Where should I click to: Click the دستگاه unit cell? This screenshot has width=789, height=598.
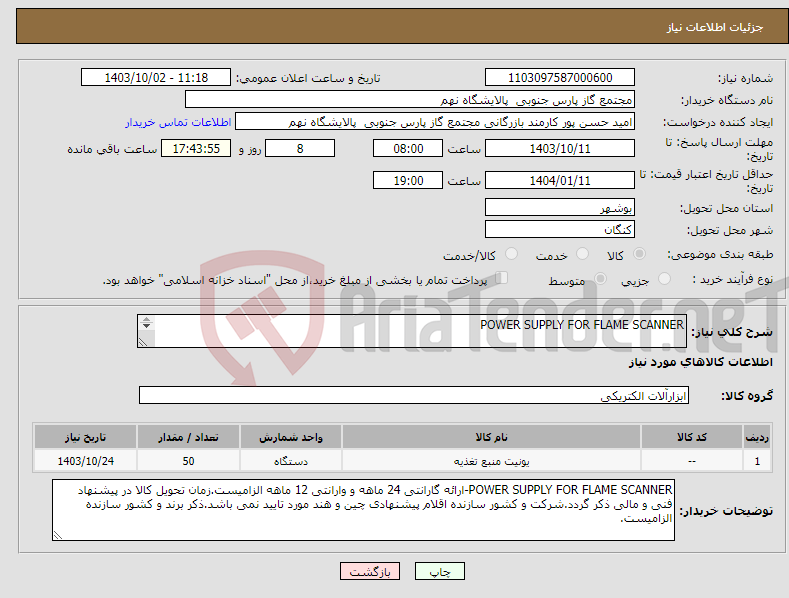tap(291, 461)
